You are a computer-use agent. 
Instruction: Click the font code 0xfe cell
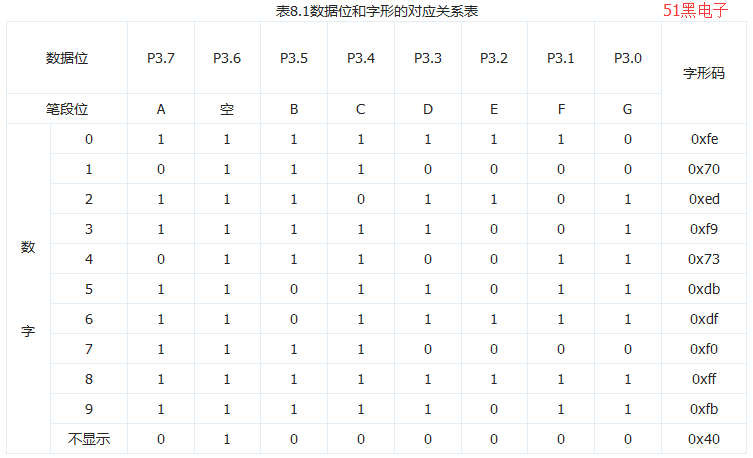coord(704,139)
